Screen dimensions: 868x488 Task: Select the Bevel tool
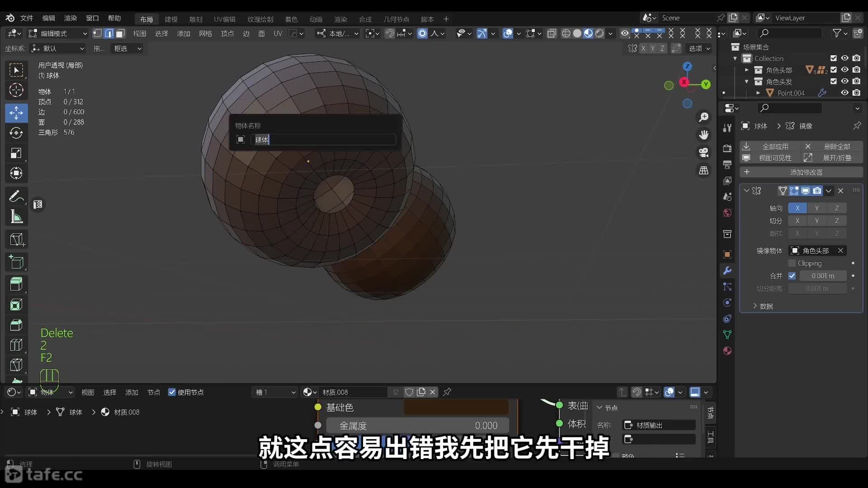point(16,325)
